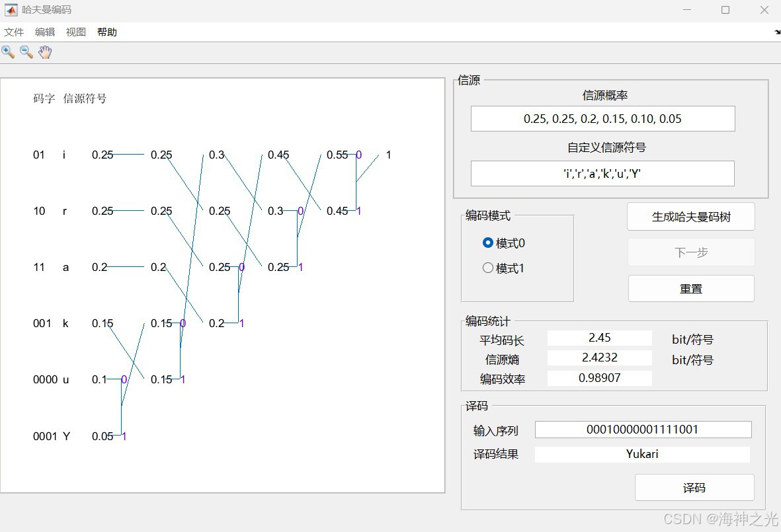Click the 自定义信源符号 input field

(602, 173)
